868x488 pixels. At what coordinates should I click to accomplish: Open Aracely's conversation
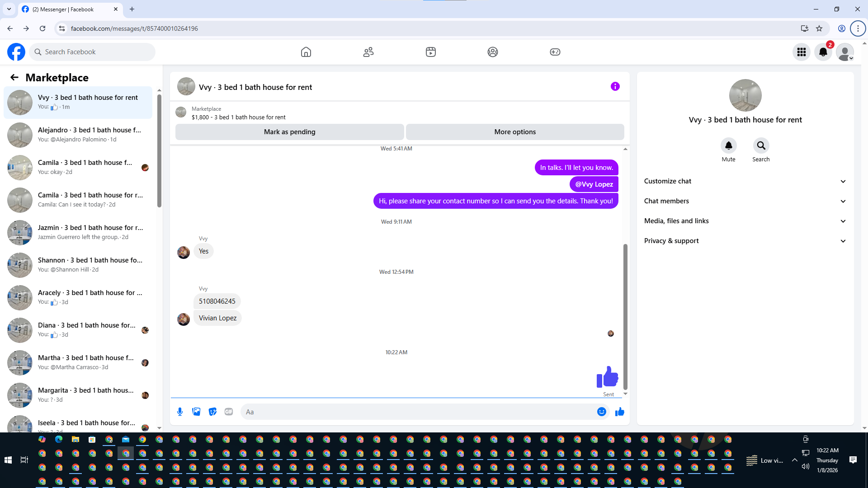pyautogui.click(x=78, y=298)
